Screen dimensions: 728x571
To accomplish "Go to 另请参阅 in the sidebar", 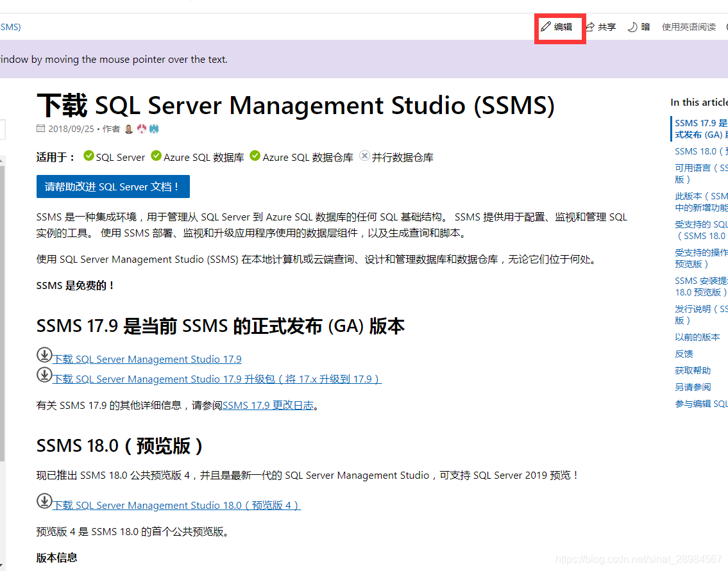I will coord(693,387).
